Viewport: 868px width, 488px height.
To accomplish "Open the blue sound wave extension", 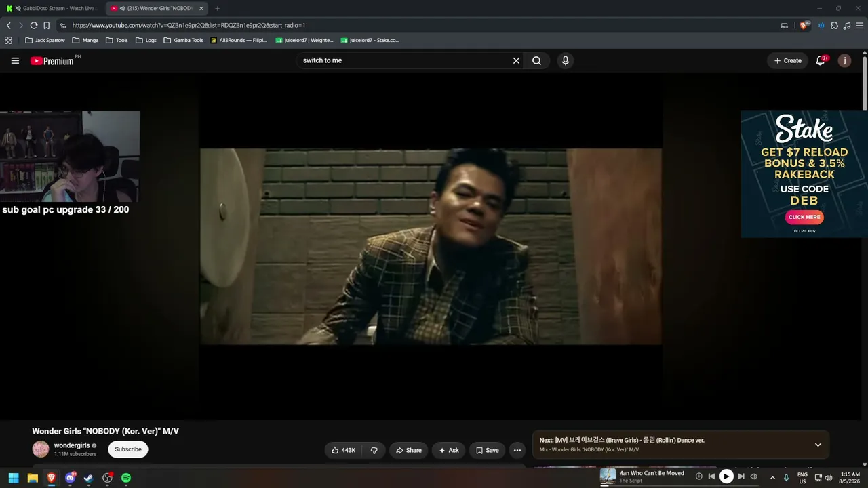I will (x=821, y=25).
